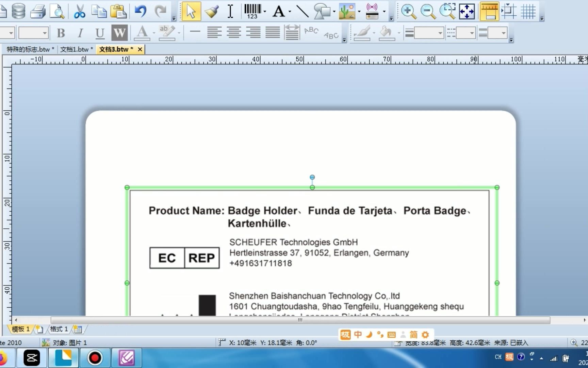Expand the Text tool dropdown arrow
The height and width of the screenshot is (368, 588).
pyautogui.click(x=290, y=12)
